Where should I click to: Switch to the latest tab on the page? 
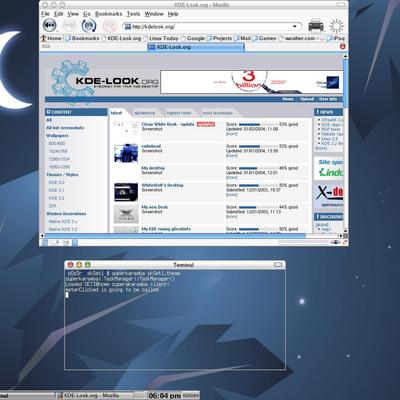click(116, 113)
